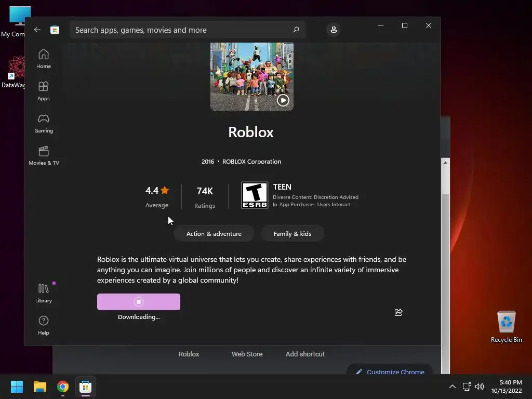Click the Microsoft Store logo icon

click(x=55, y=30)
